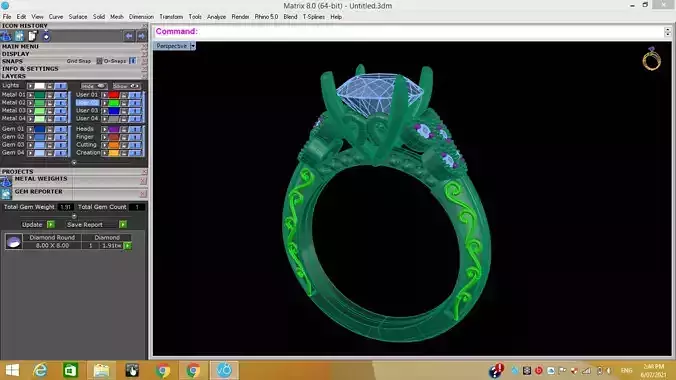Click the Hide layers button

[x=94, y=86]
